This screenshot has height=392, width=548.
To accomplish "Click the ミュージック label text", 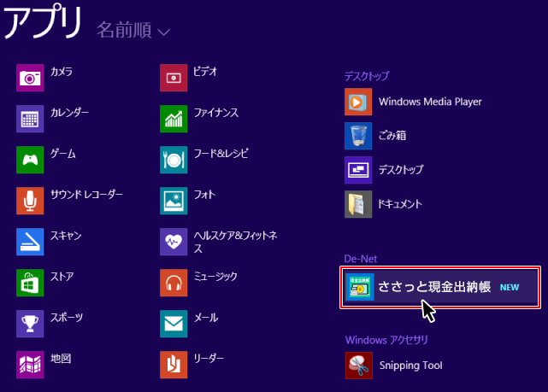I will 215,277.
